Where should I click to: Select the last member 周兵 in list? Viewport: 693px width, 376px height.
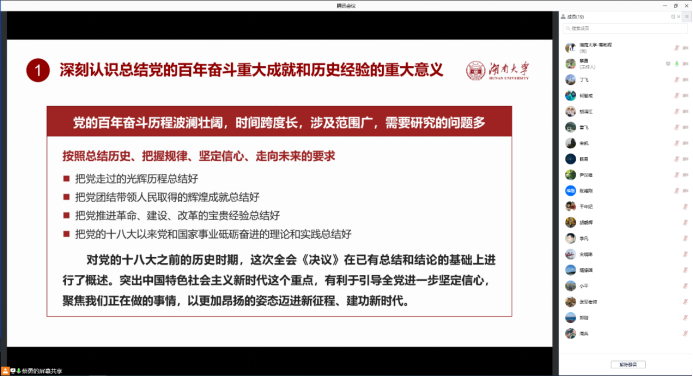[626, 334]
